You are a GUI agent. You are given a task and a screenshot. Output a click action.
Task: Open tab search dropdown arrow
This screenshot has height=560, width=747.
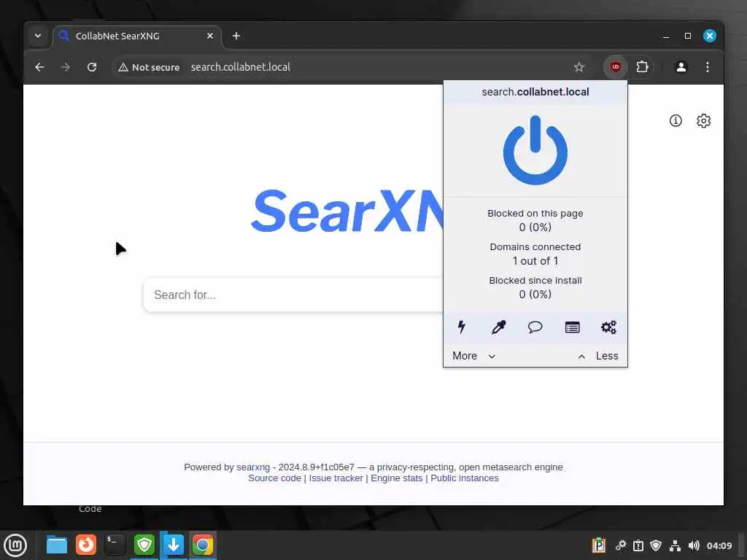[38, 36]
